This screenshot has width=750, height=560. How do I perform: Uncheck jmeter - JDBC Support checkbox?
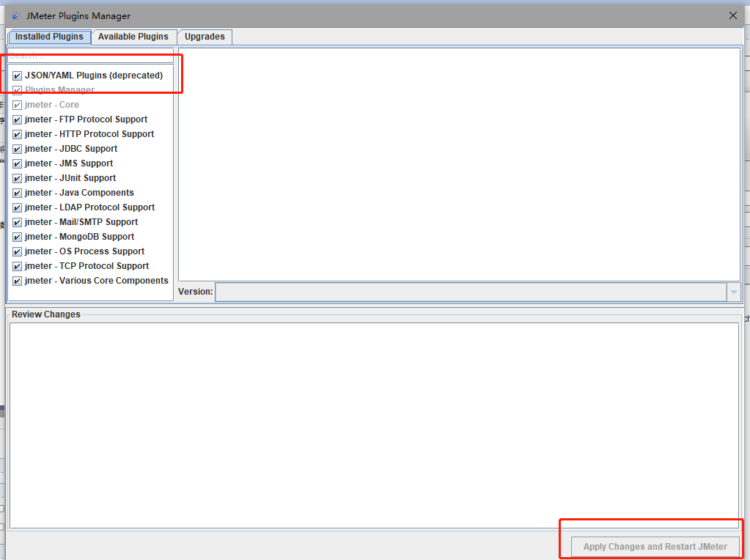click(17, 149)
